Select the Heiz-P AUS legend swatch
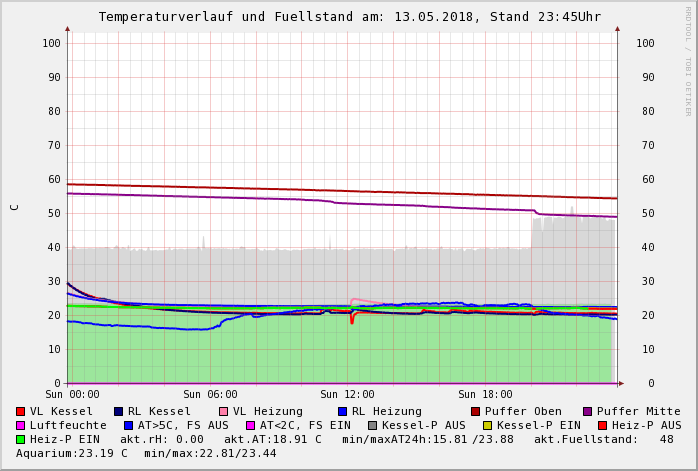Viewport: 698px width, 471px height. coord(602,425)
